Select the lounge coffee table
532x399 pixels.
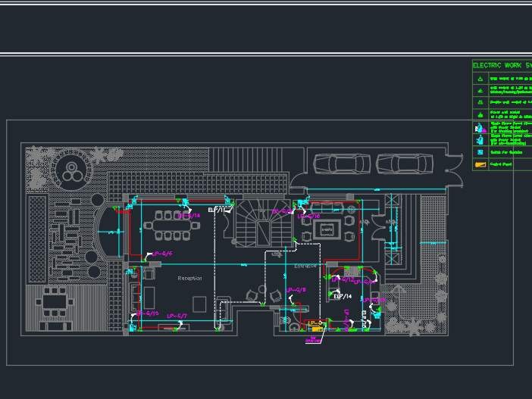tap(327, 230)
